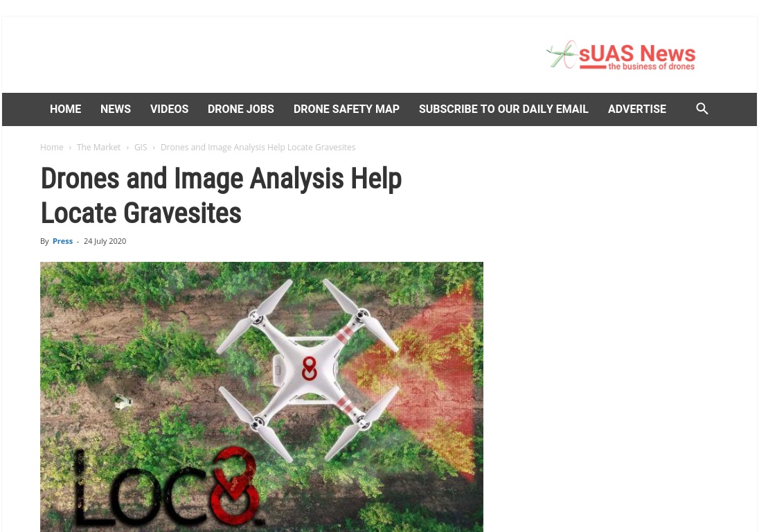759x532 pixels.
Task: Click the aircraft graphic in the site logo
Action: click(x=562, y=55)
